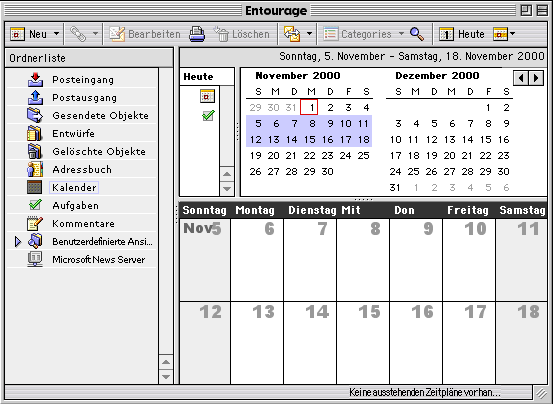Select November 1 in mini calendar

coord(309,107)
